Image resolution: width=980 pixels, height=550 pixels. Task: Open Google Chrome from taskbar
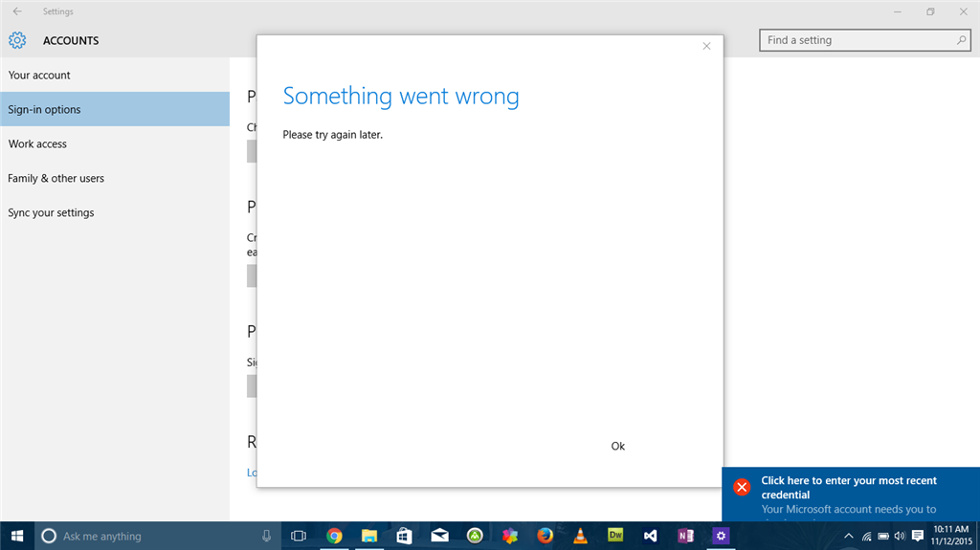click(x=334, y=537)
